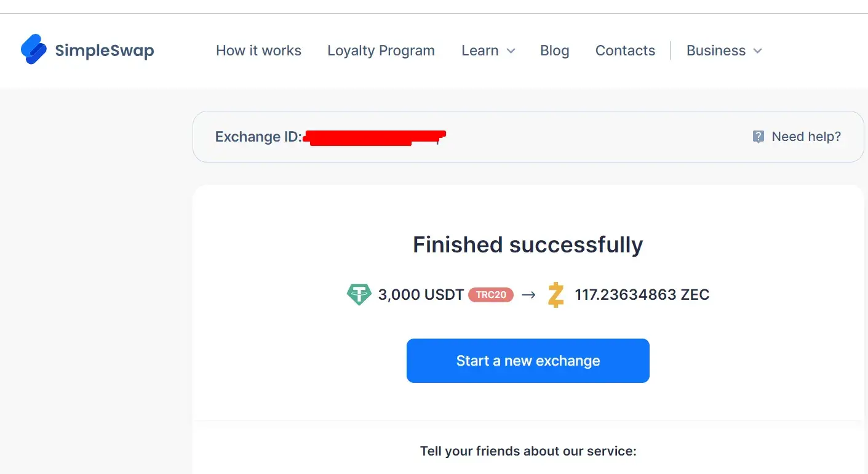This screenshot has width=868, height=474.
Task: Click the red TRC20 network badge
Action: (x=491, y=295)
